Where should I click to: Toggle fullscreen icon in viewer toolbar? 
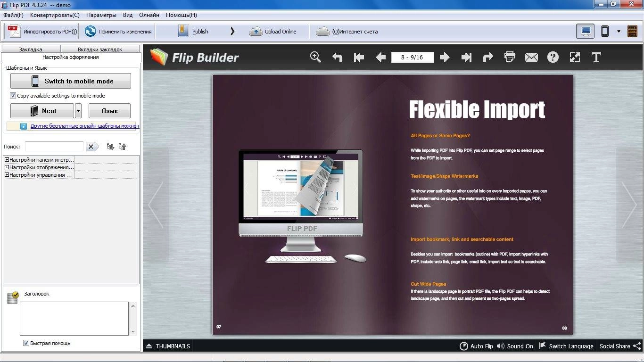coord(575,58)
